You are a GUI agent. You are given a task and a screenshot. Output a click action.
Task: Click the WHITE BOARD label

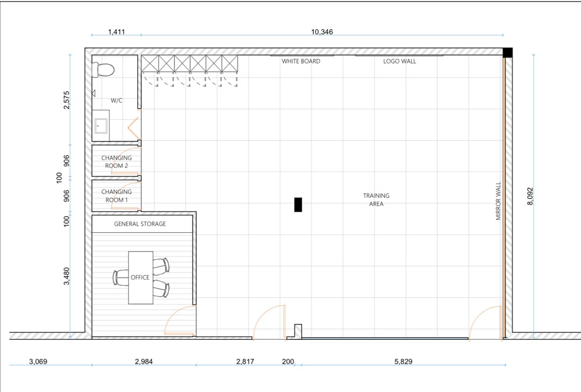pyautogui.click(x=301, y=61)
